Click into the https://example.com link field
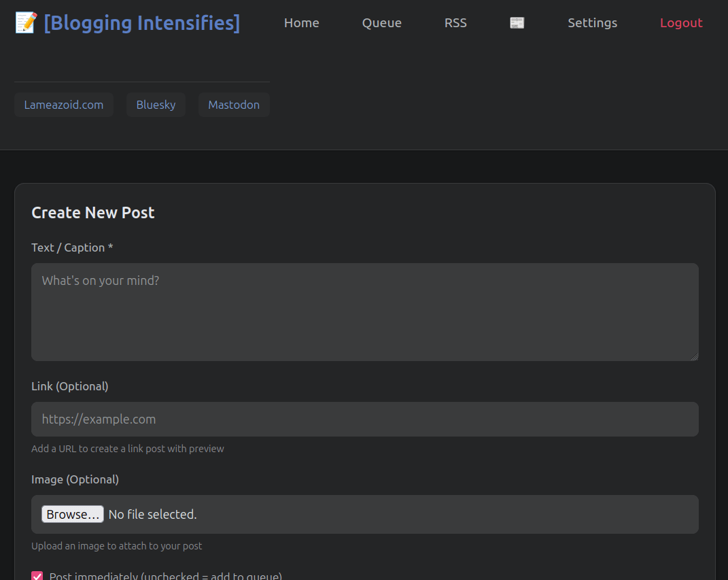The height and width of the screenshot is (580, 728). point(364,419)
